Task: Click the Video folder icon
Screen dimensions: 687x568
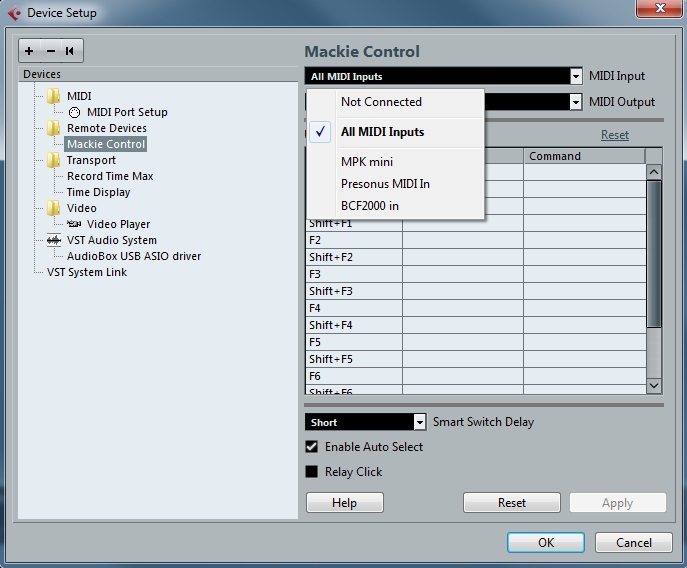Action: pyautogui.click(x=53, y=208)
